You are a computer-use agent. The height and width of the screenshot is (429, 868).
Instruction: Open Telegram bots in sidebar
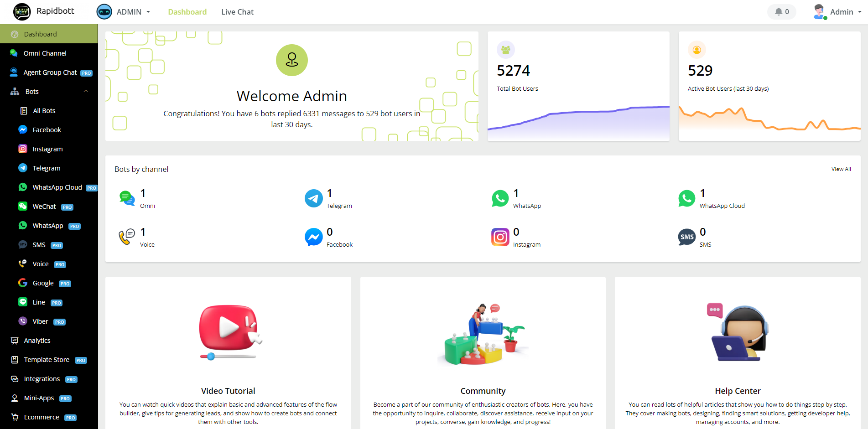click(x=46, y=168)
